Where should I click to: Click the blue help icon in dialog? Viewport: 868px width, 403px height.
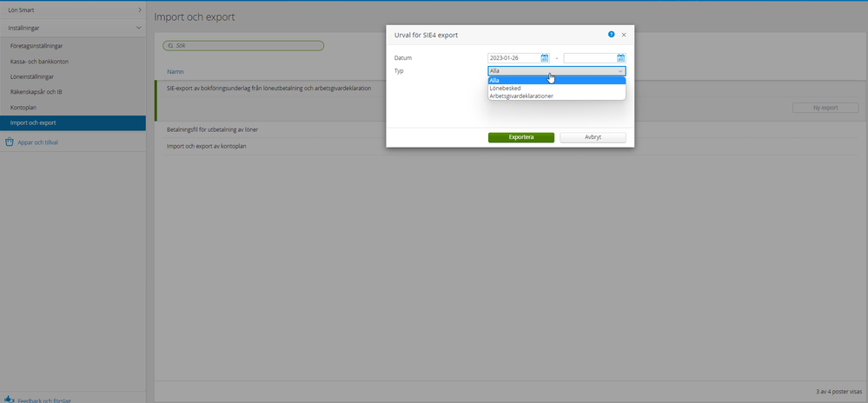pos(612,35)
